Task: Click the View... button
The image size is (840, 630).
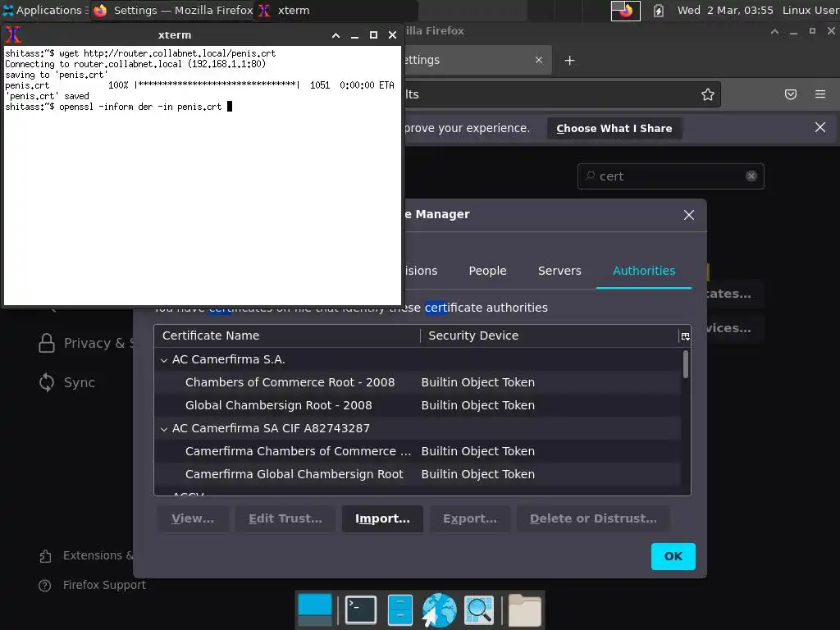Action: (193, 518)
